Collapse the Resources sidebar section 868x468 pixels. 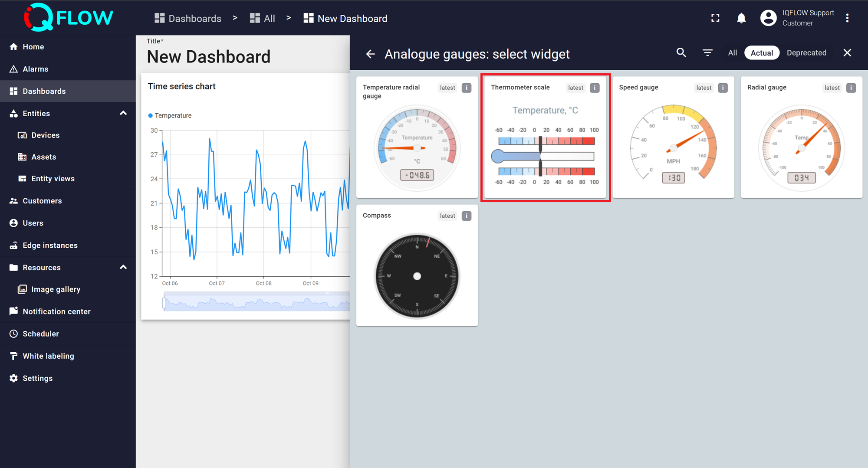coord(123,267)
